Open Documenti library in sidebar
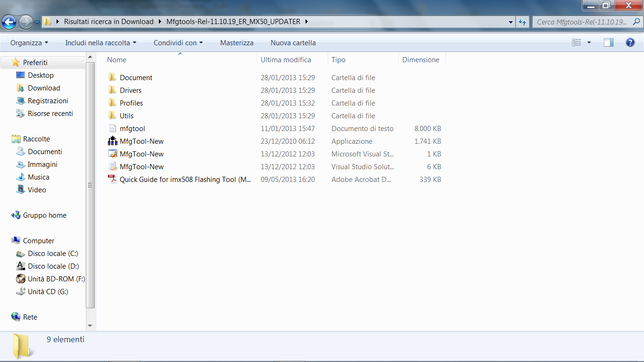Image resolution: width=644 pixels, height=362 pixels. pos(45,151)
